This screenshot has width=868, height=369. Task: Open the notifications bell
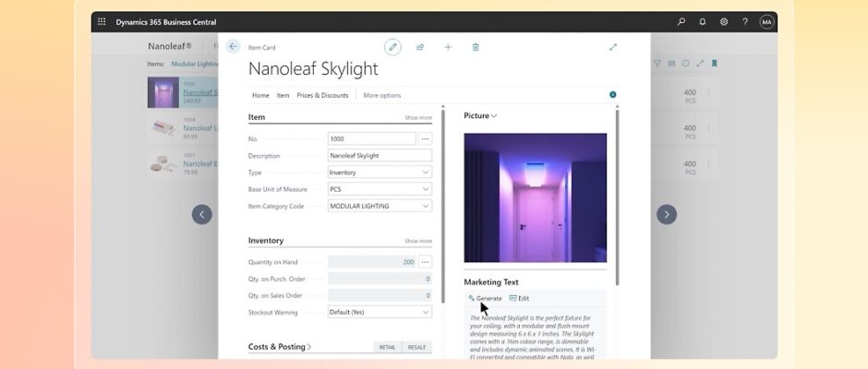pyautogui.click(x=703, y=22)
